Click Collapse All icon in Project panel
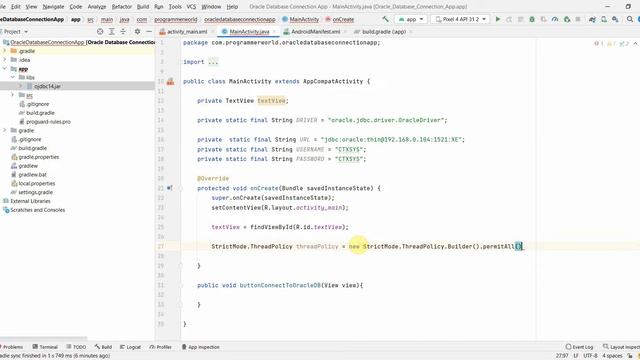640x360 pixels. [x=123, y=31]
